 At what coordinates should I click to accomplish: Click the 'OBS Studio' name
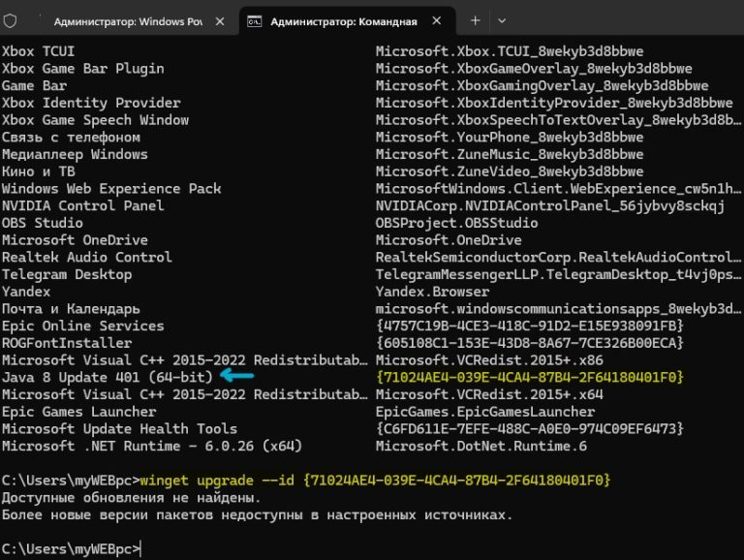(x=43, y=223)
